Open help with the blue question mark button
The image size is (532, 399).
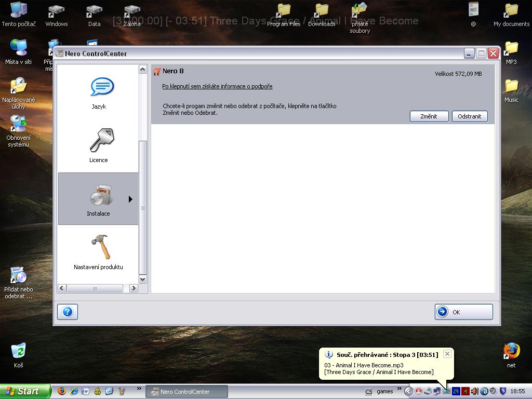[x=68, y=312]
